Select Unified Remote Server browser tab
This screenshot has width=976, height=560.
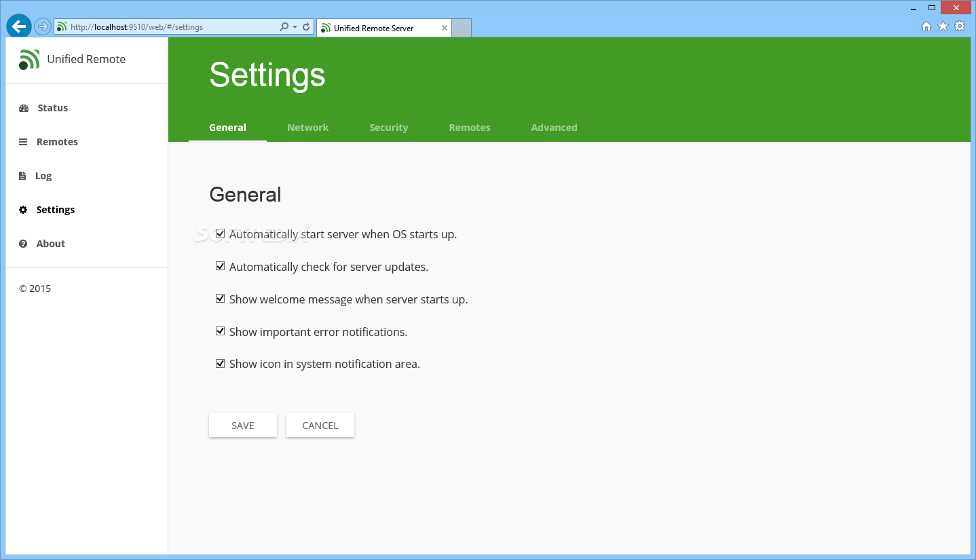[x=383, y=28]
